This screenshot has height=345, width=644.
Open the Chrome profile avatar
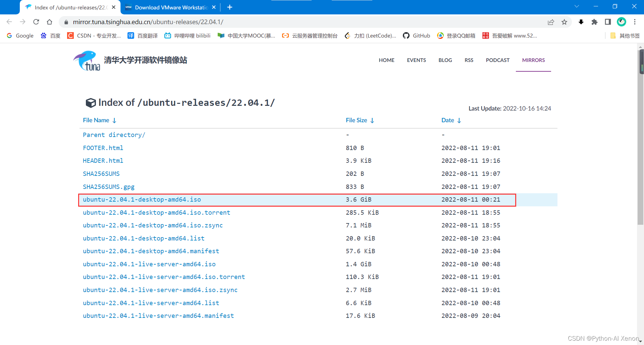[622, 22]
